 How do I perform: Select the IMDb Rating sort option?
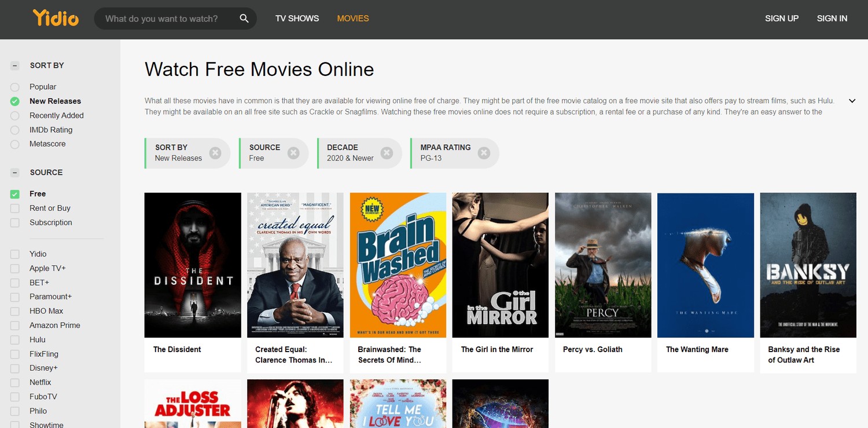coord(15,130)
